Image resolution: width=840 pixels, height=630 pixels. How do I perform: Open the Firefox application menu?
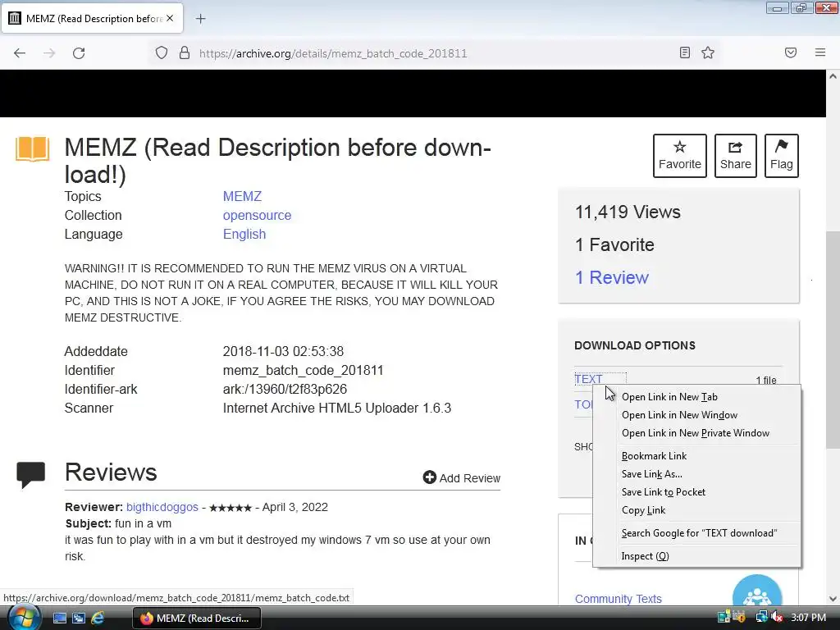pyautogui.click(x=820, y=52)
